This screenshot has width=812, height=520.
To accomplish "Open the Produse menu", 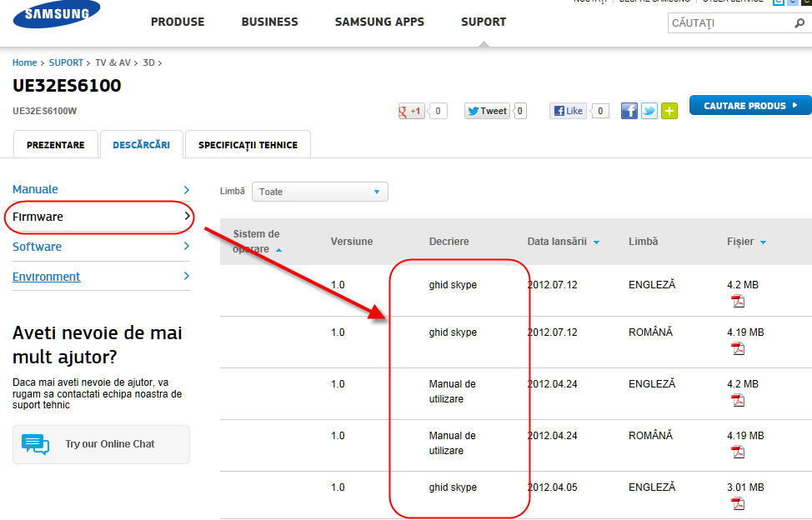I will (178, 22).
